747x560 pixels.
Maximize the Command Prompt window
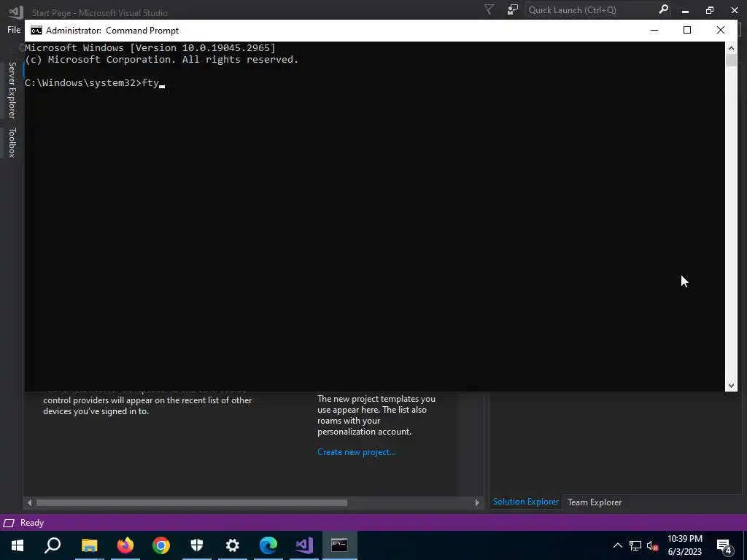687,31
